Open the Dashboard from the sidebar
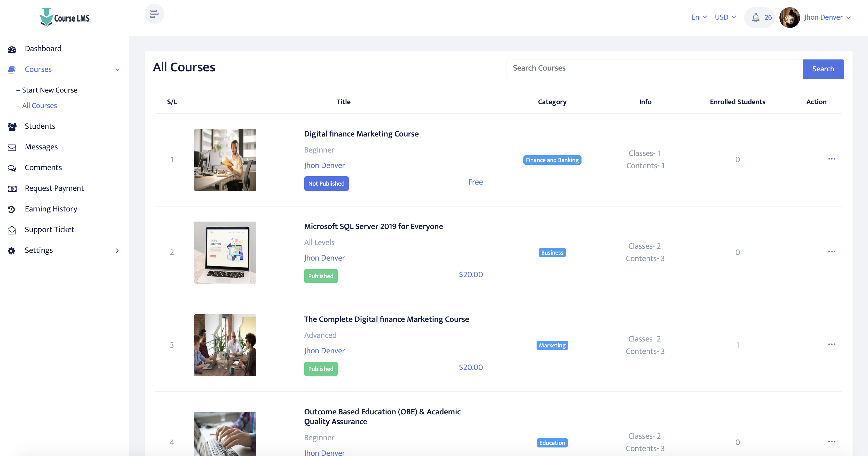868x456 pixels. (43, 48)
